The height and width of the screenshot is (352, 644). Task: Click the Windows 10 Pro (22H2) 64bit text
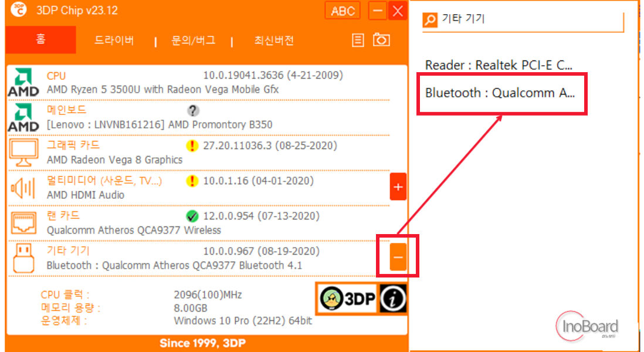pos(243,321)
